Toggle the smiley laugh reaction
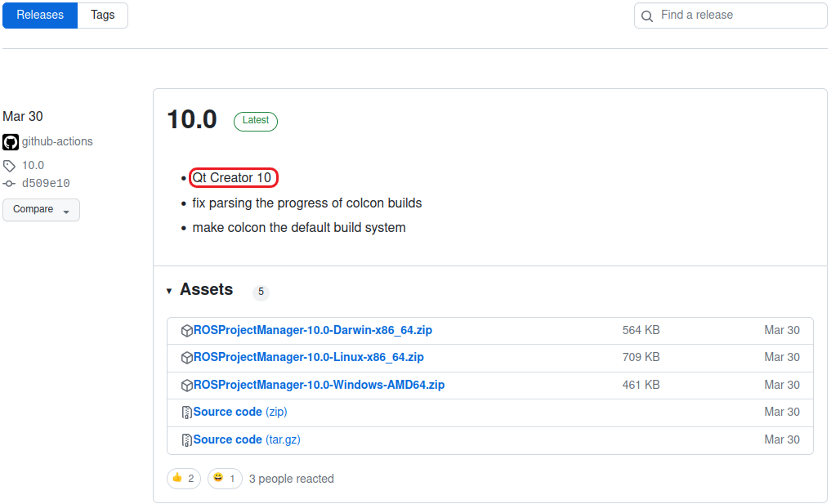 [225, 479]
